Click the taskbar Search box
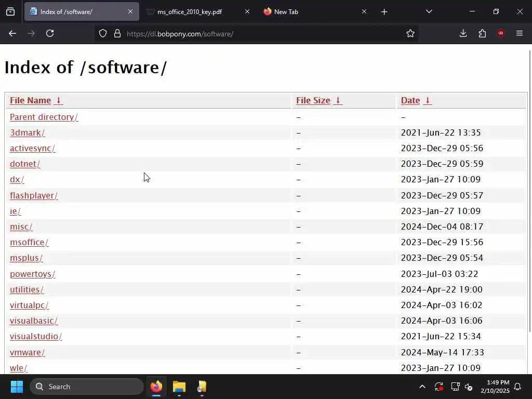 click(x=87, y=387)
